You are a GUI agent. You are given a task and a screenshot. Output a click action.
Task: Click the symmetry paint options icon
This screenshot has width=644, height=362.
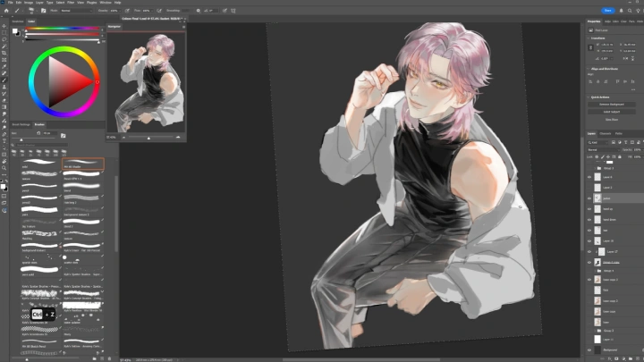pos(233,11)
